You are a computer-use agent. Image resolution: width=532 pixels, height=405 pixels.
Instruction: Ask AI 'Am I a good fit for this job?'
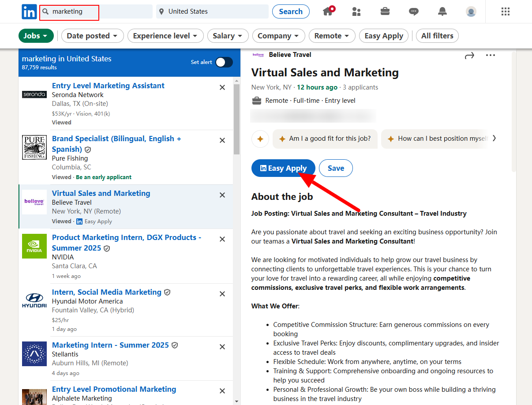(325, 139)
